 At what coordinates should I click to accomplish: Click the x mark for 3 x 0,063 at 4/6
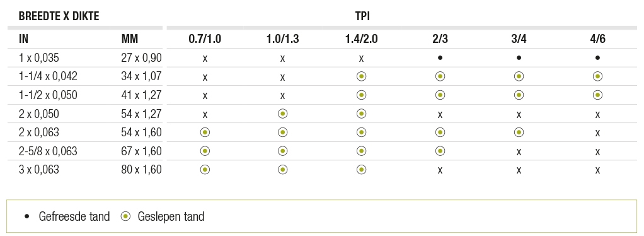click(597, 170)
